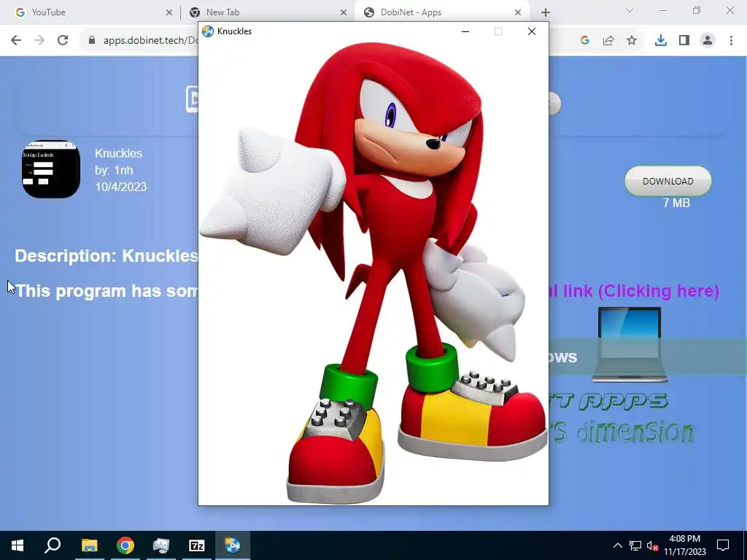Image resolution: width=747 pixels, height=560 pixels.
Task: Minimize the Chrome browser window
Action: click(x=662, y=10)
